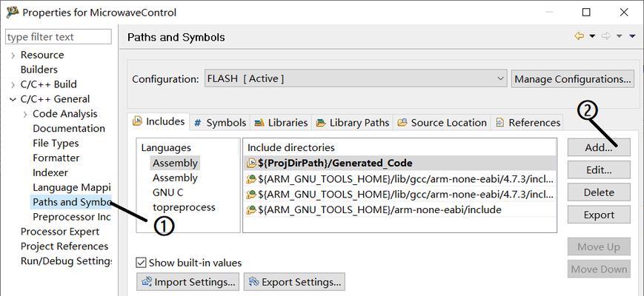Viewport: 644px width, 296px height.
Task: Click the Source Location tab folder icon
Action: (x=402, y=123)
